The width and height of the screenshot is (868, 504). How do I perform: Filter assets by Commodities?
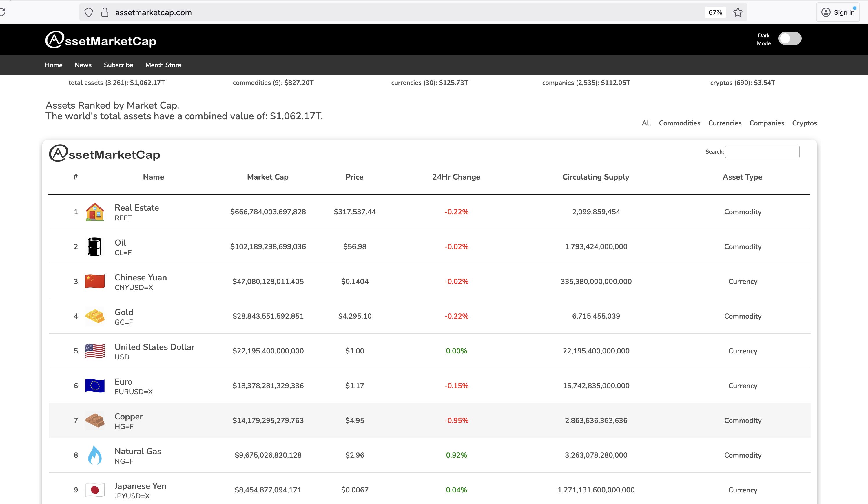(679, 123)
